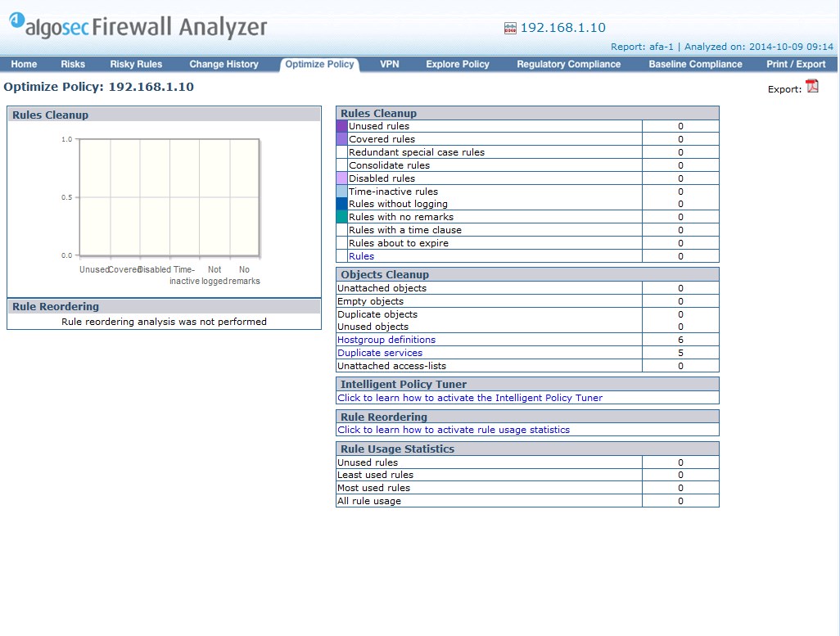
Task: Click the Time-inactive rules color swatch
Action: point(341,192)
